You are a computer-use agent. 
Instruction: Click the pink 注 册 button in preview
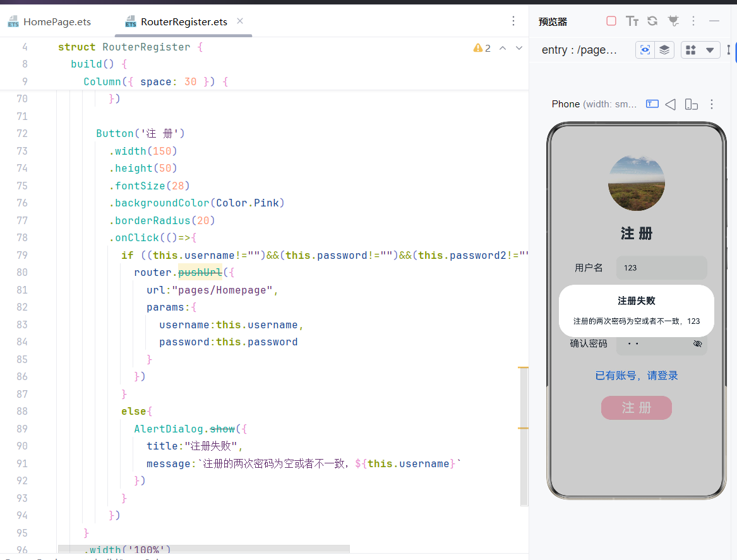click(637, 408)
